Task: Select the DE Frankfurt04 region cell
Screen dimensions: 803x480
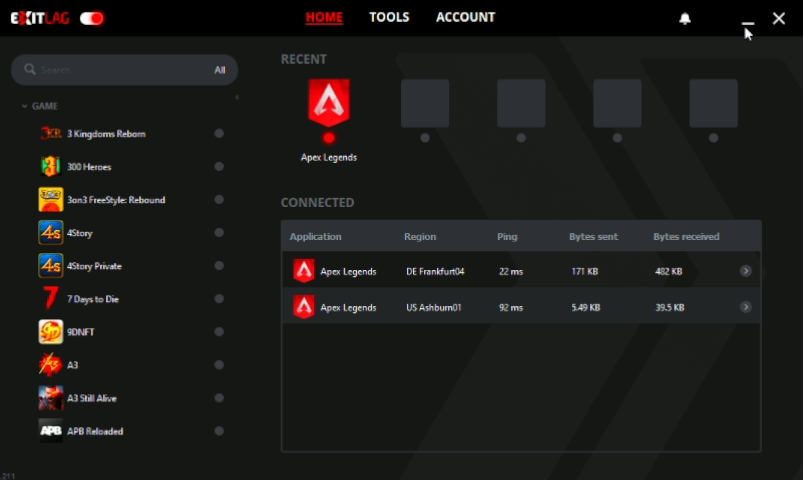Action: 435,272
